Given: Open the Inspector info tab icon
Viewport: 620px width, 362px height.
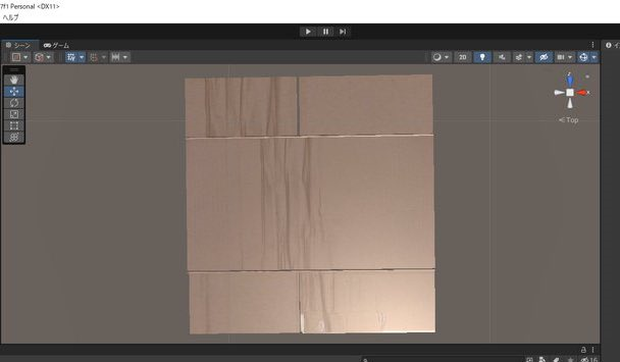Looking at the screenshot, I should pyautogui.click(x=609, y=45).
